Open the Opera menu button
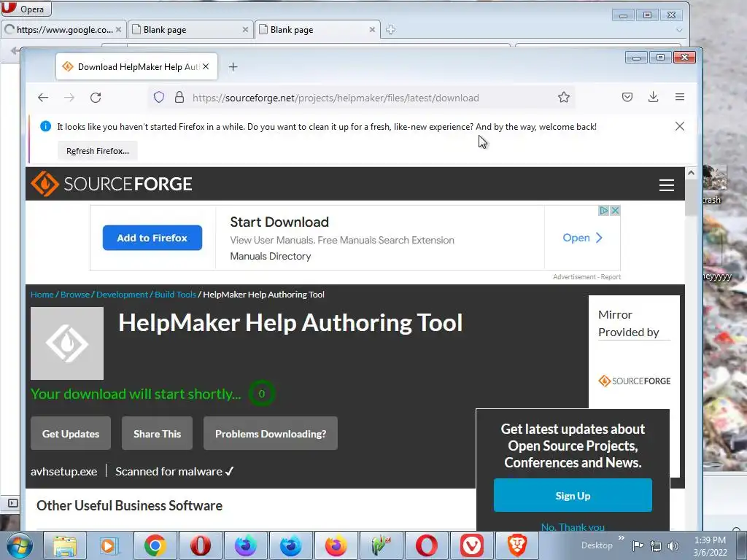This screenshot has width=747, height=560. click(x=26, y=9)
